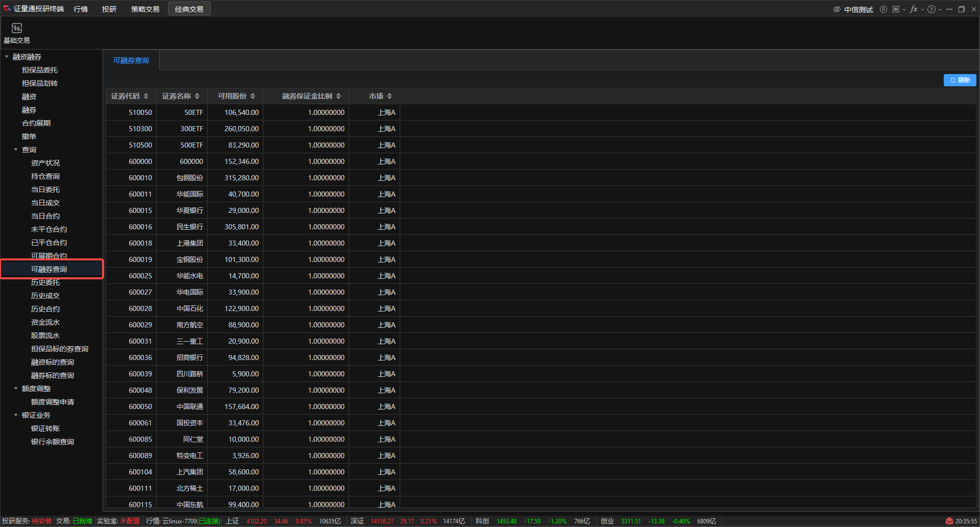Click the 证券代码 column sort arrows

pos(146,96)
